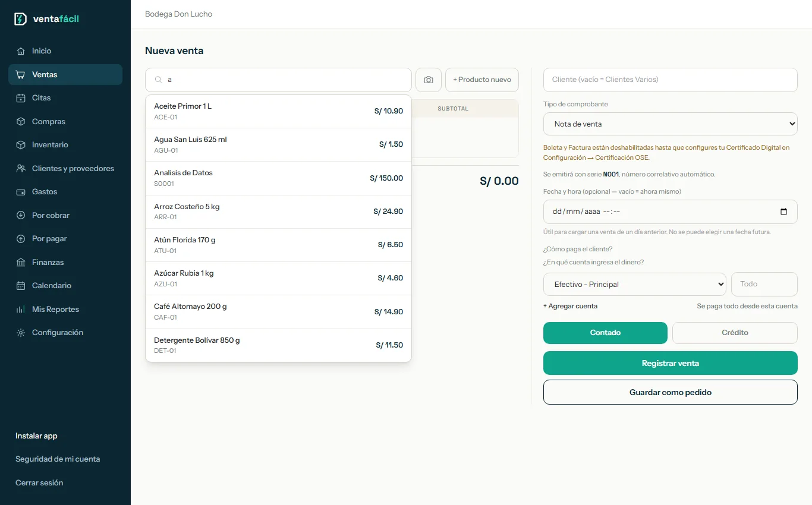
Task: Go to Inventario in the sidebar
Action: point(65,145)
